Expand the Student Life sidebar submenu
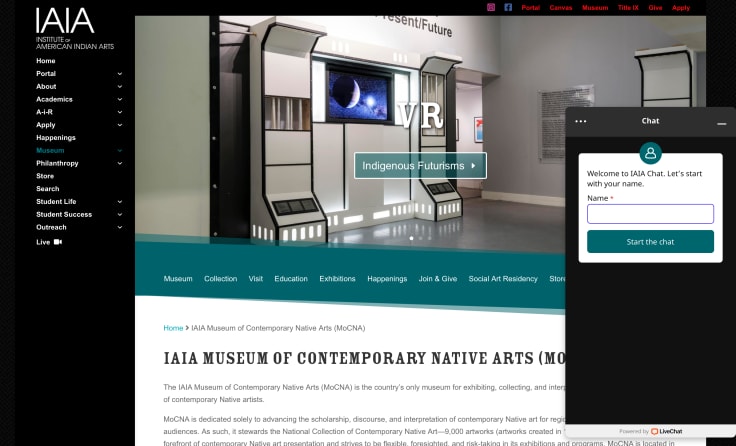The height and width of the screenshot is (446, 736). (120, 201)
